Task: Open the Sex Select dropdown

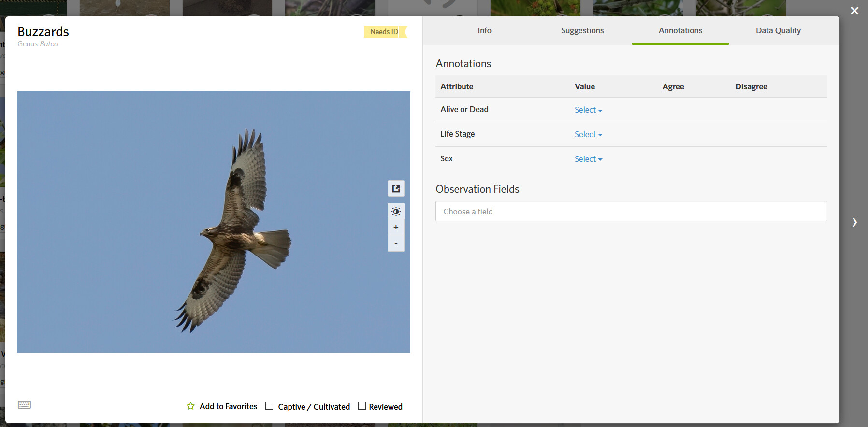Action: coord(588,159)
